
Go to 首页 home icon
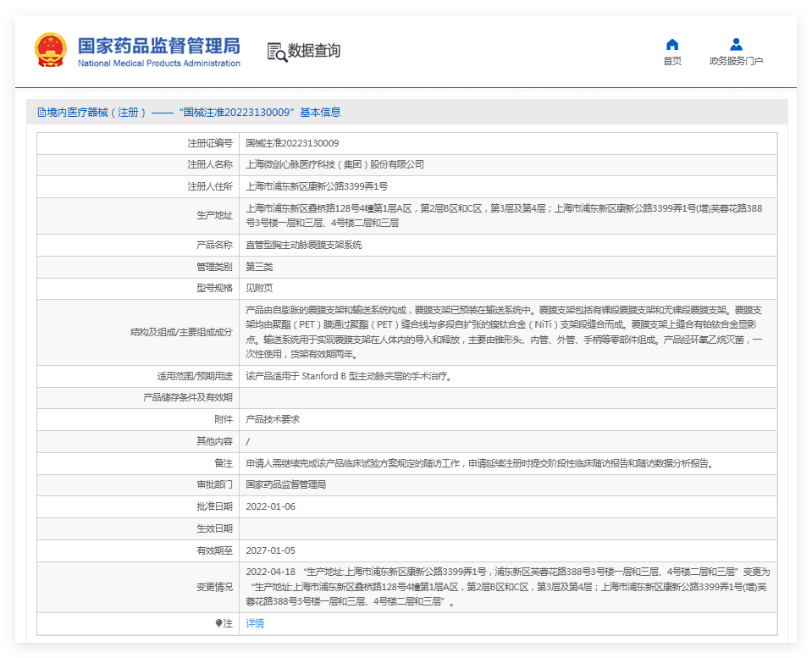[672, 44]
